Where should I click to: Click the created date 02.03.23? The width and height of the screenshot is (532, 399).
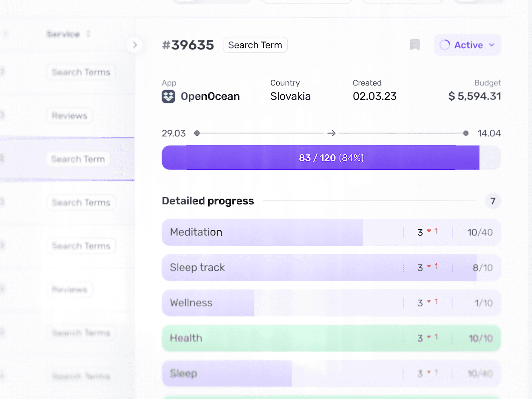pos(375,96)
